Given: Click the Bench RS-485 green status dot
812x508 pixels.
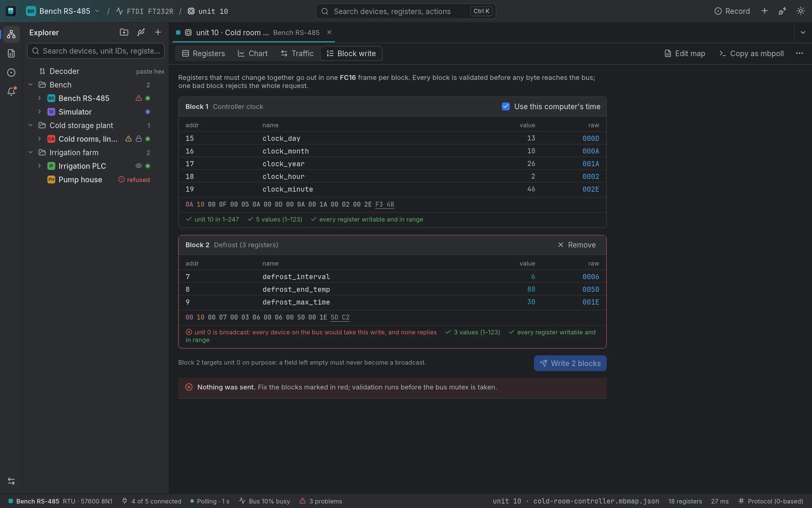Looking at the screenshot, I should point(148,98).
